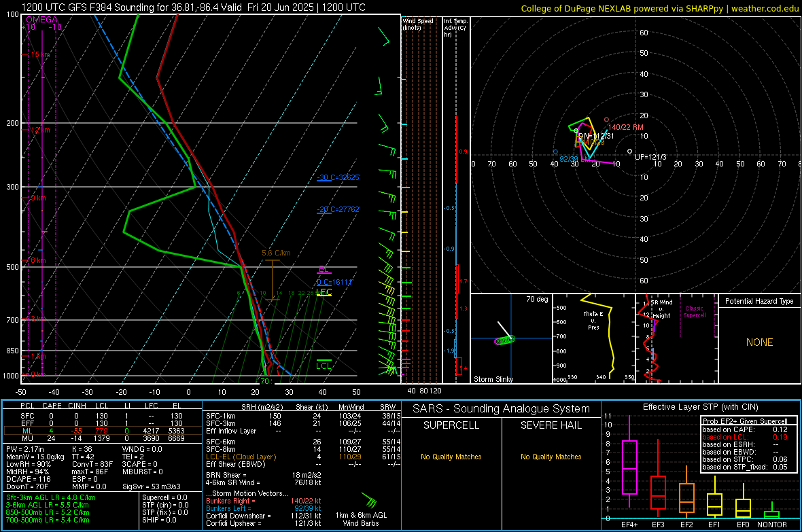Screen dimensions: 802x532
Task: Click the '-20 C=27762'' level label
Action: click(x=338, y=209)
